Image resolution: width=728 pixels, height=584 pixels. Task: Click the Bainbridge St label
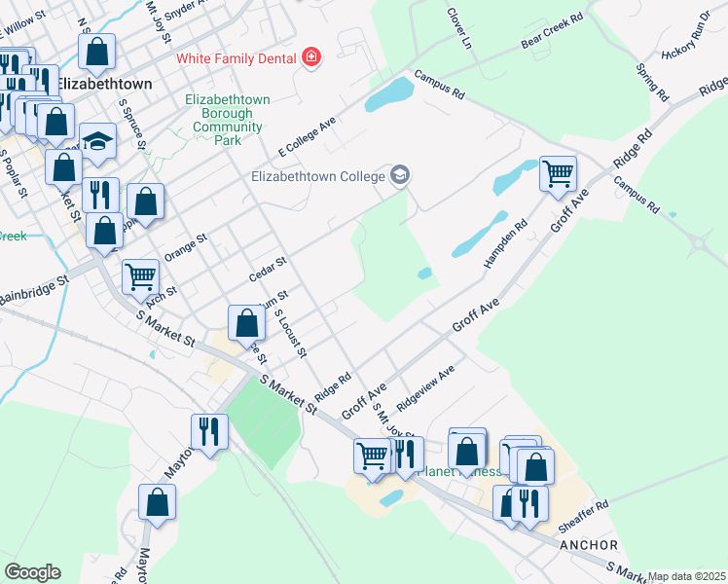coord(34,290)
